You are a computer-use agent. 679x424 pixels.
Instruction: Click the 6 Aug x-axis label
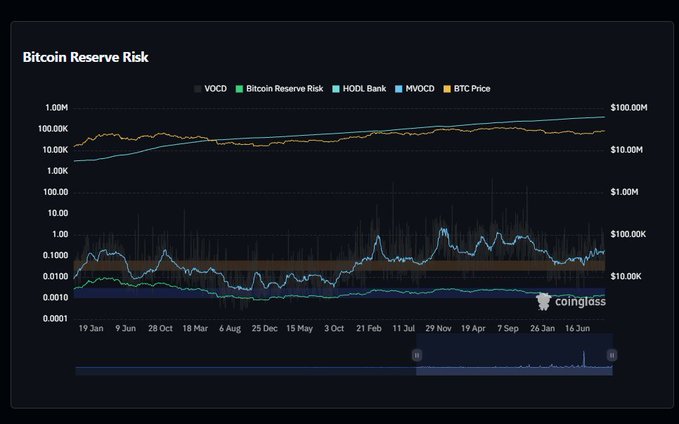[230, 329]
